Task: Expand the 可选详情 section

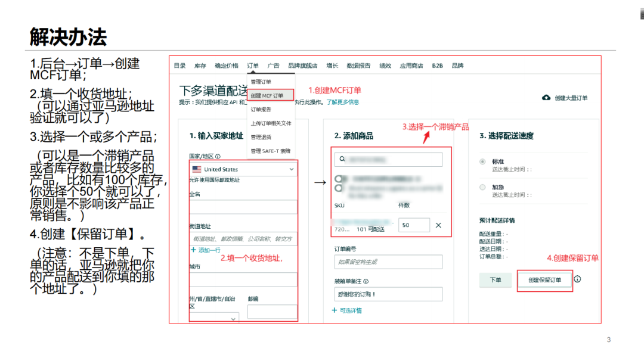Action: pos(351,310)
